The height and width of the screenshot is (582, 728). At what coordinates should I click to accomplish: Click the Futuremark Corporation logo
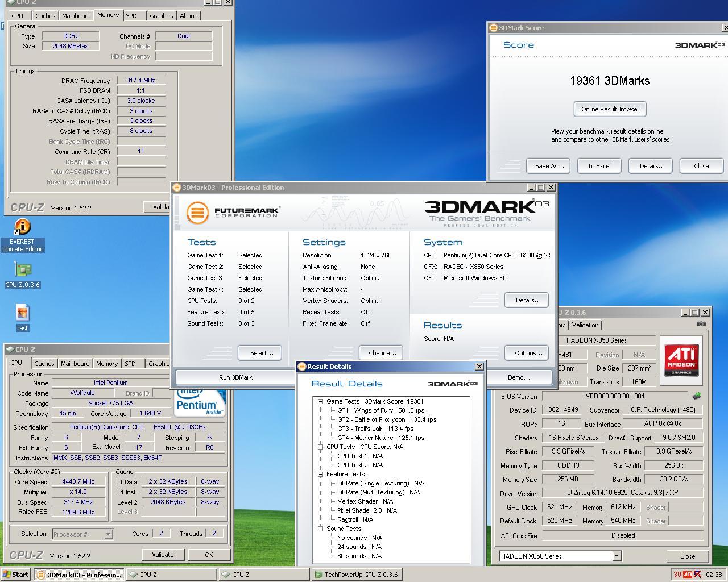tap(233, 213)
